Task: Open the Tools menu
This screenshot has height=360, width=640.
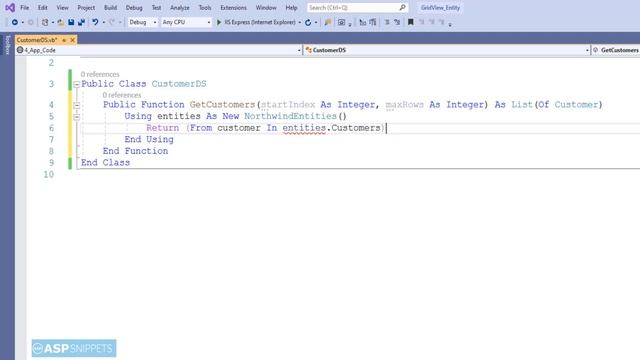Action: [x=205, y=8]
